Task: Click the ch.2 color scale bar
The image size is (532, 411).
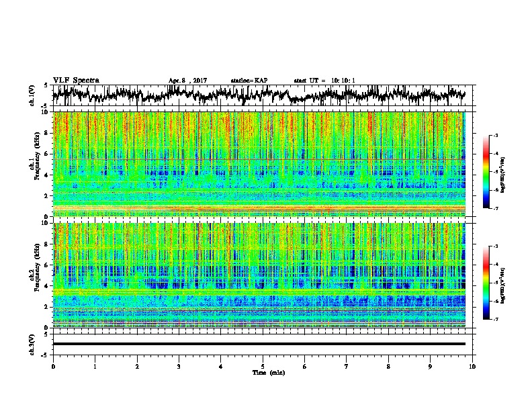Action: pyautogui.click(x=486, y=283)
